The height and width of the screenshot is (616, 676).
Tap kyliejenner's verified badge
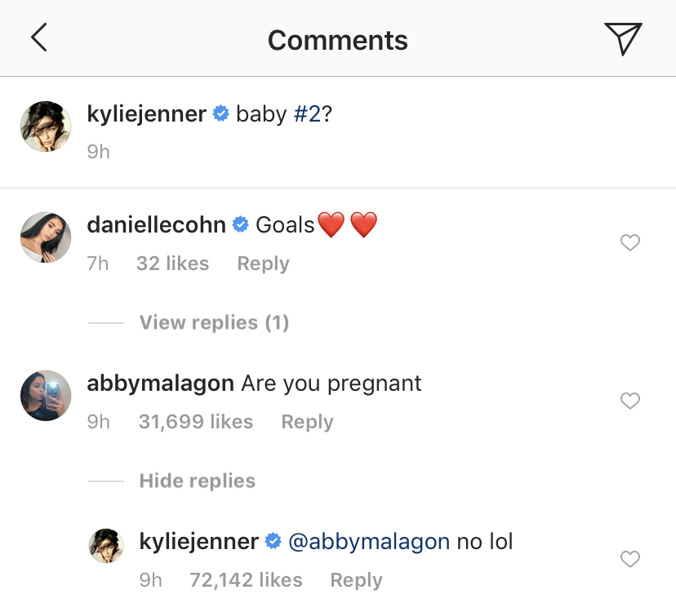click(220, 114)
